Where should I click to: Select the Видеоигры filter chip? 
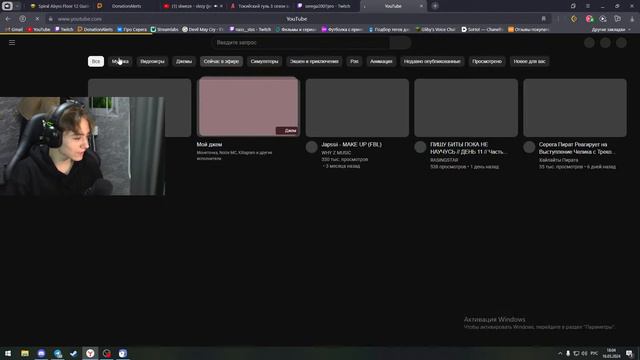(x=152, y=61)
